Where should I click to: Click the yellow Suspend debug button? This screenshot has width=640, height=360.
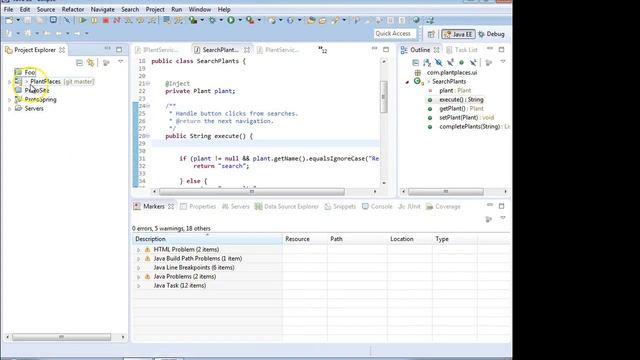coord(94,20)
